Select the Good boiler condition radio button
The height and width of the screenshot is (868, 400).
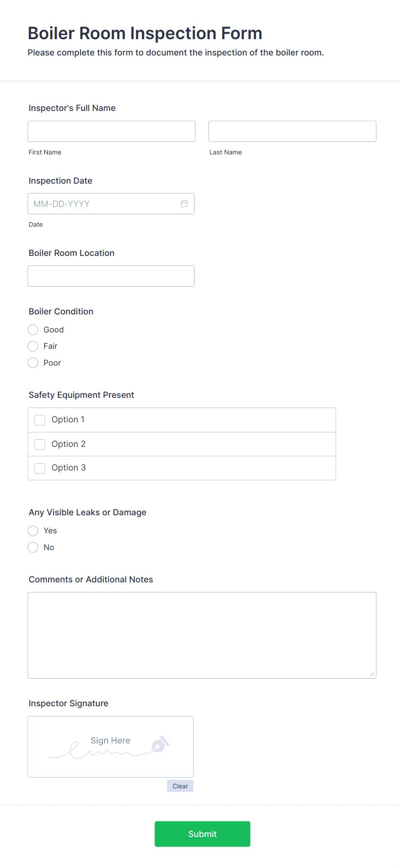coord(33,329)
